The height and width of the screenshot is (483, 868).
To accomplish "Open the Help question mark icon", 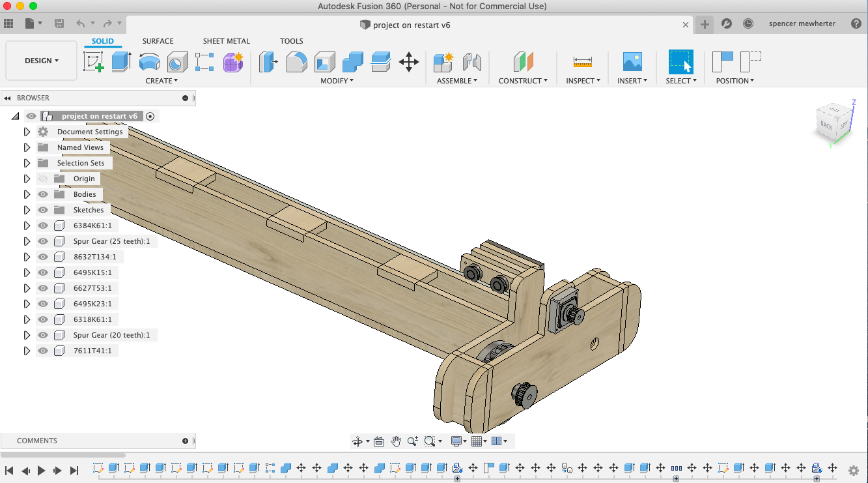I will pos(856,23).
